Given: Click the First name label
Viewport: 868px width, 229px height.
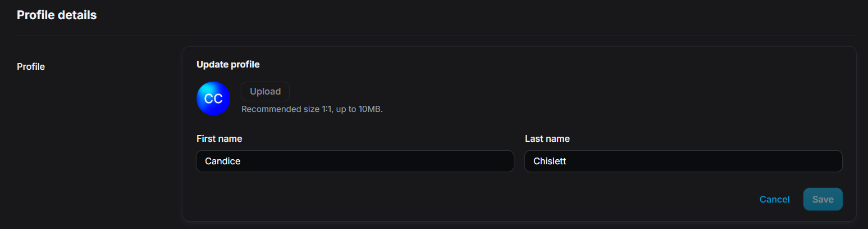Looking at the screenshot, I should point(219,138).
